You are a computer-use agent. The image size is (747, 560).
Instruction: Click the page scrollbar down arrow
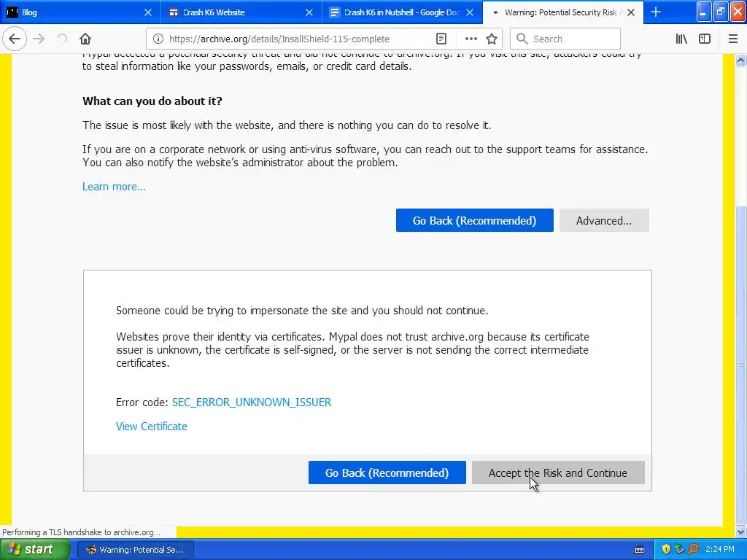pos(740,532)
